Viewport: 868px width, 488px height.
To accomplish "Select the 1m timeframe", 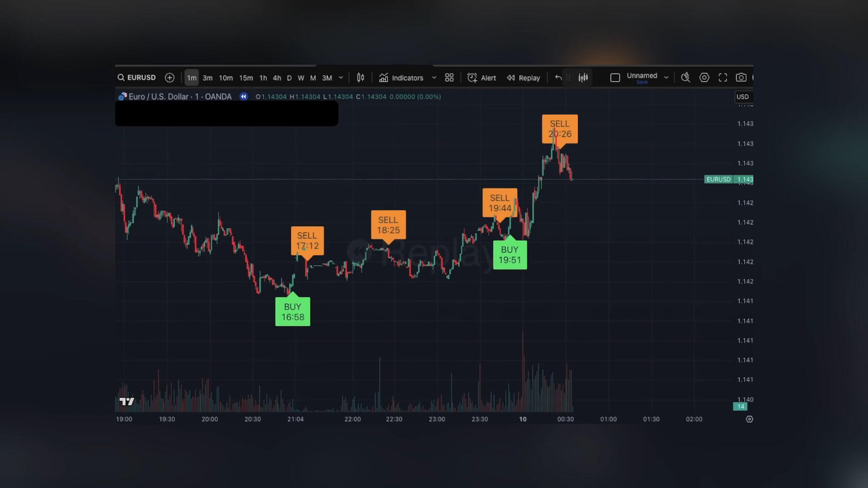I will pyautogui.click(x=192, y=78).
